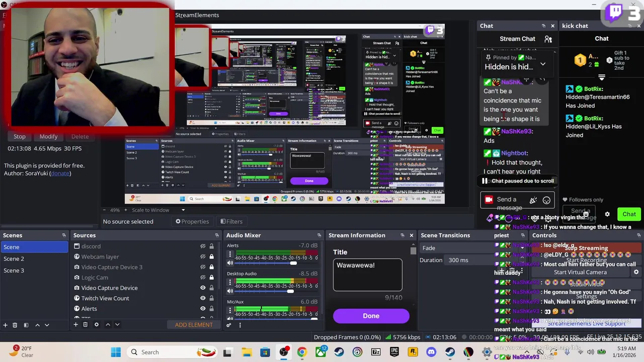Viewport: 644px width, 362px height.
Task: Open Windows Start menu
Action: [116, 352]
